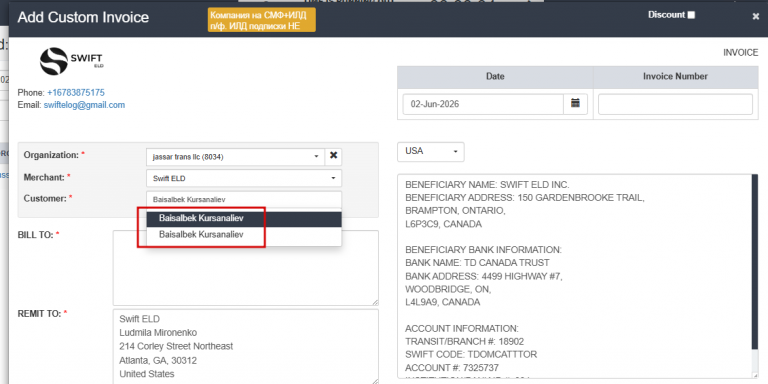Open the USA country dropdown
This screenshot has height=384, width=768.
431,151
